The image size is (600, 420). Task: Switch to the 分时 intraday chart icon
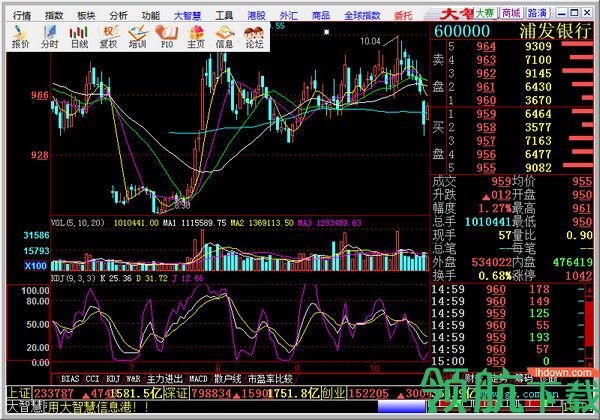(x=50, y=37)
